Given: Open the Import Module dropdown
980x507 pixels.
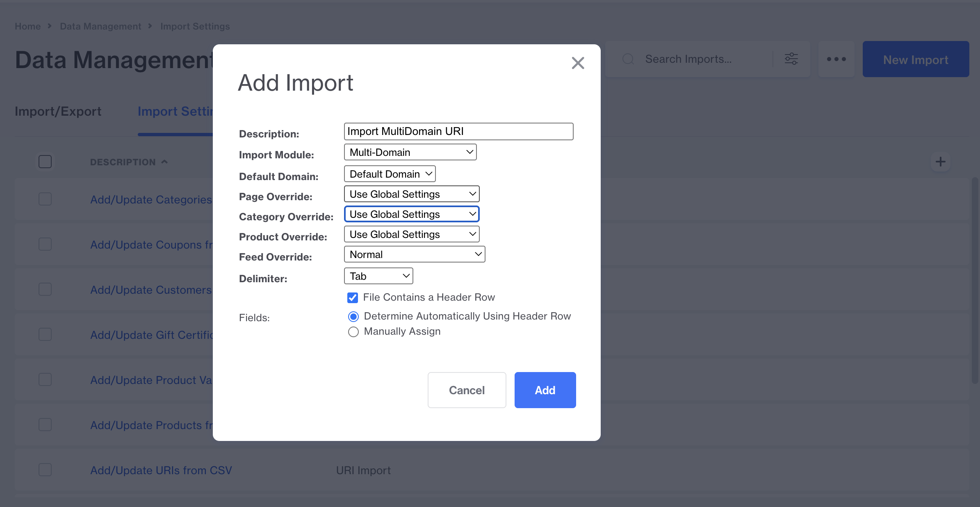Looking at the screenshot, I should click(x=410, y=152).
